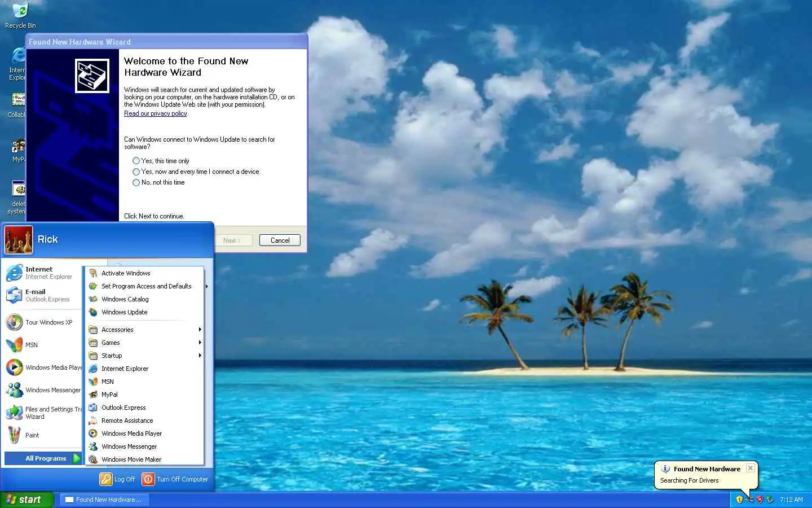The image size is (812, 508).
Task: Click Internet Explorer icon in pinned start menu
Action: pyautogui.click(x=14, y=273)
